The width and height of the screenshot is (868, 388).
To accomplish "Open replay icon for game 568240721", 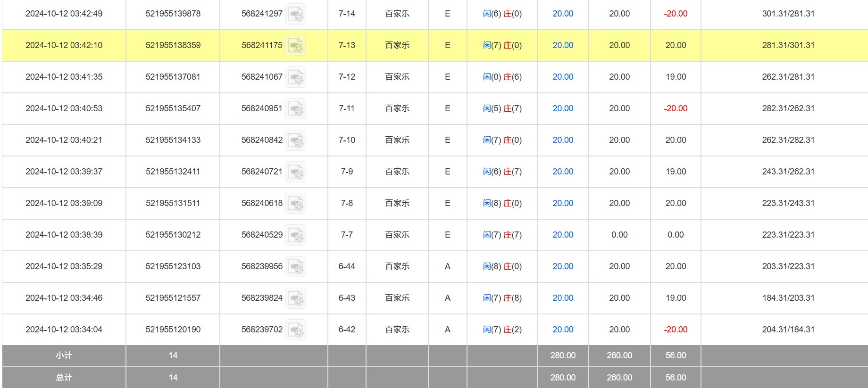I will pyautogui.click(x=296, y=172).
